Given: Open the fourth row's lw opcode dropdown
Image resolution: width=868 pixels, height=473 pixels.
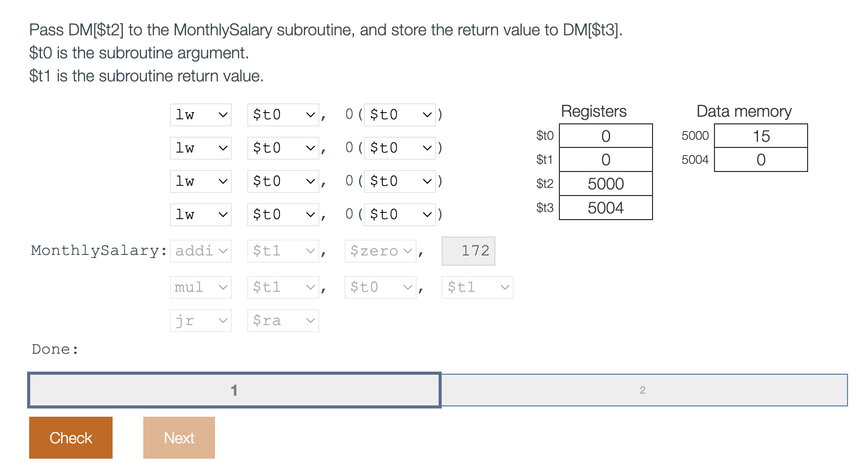Looking at the screenshot, I should coord(200,214).
